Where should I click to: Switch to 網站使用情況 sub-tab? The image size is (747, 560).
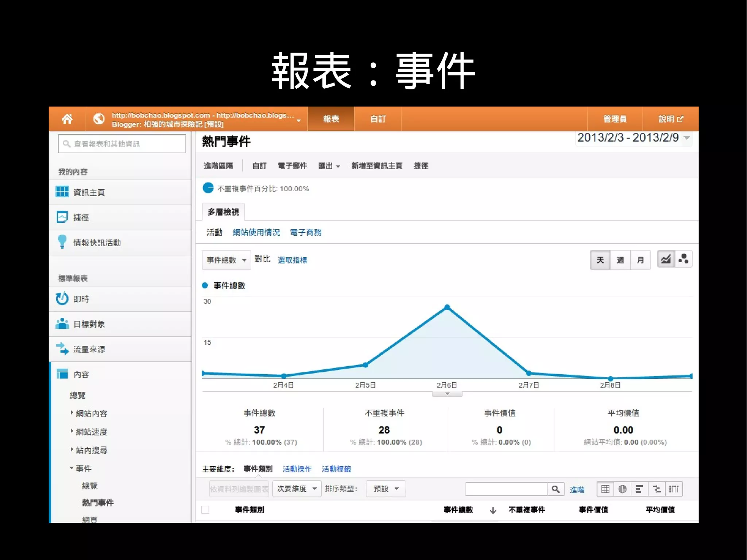point(256,232)
